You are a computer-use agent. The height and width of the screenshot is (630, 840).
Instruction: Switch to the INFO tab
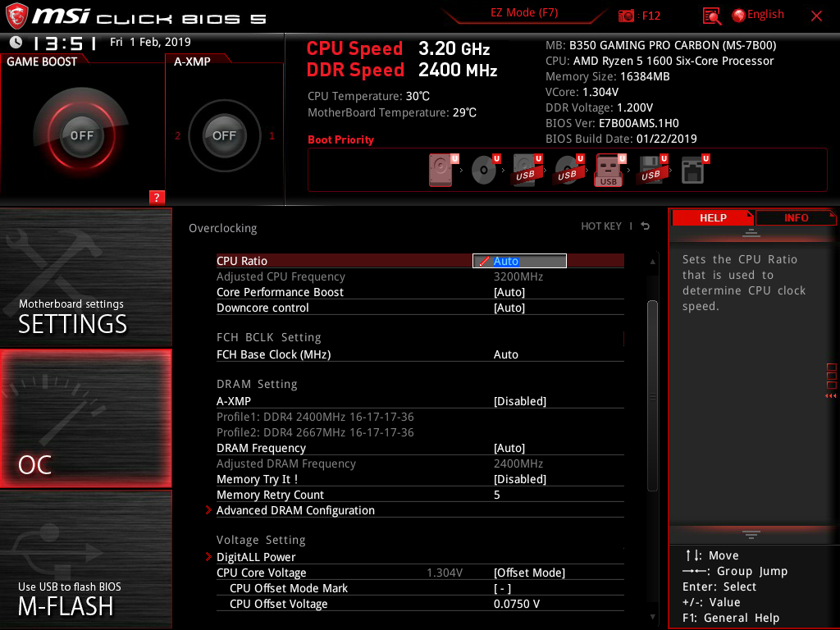coord(795,217)
